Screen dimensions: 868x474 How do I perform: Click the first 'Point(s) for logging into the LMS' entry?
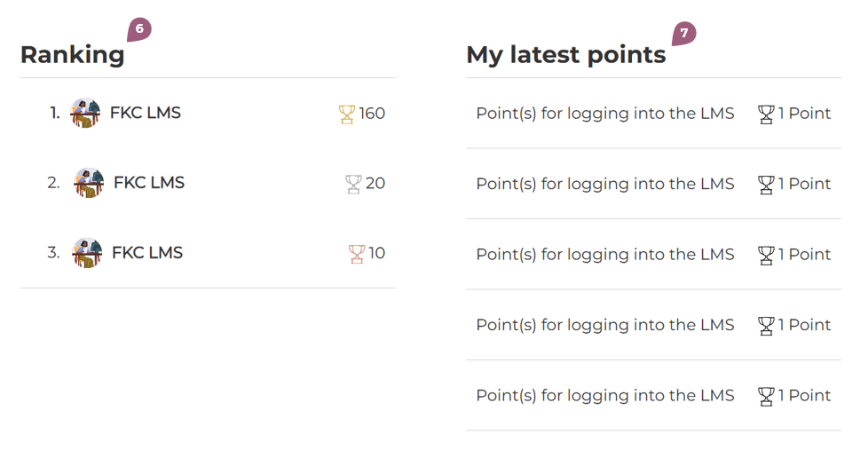click(605, 114)
